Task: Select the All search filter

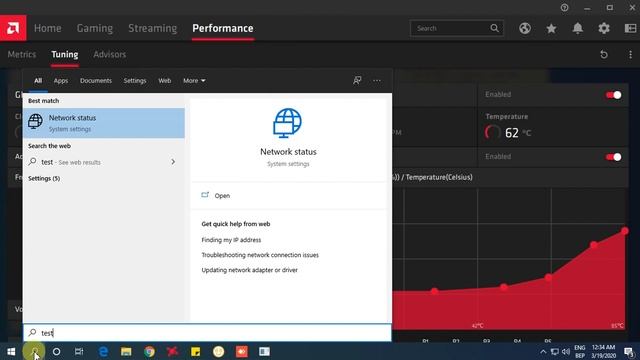Action: 38,80
